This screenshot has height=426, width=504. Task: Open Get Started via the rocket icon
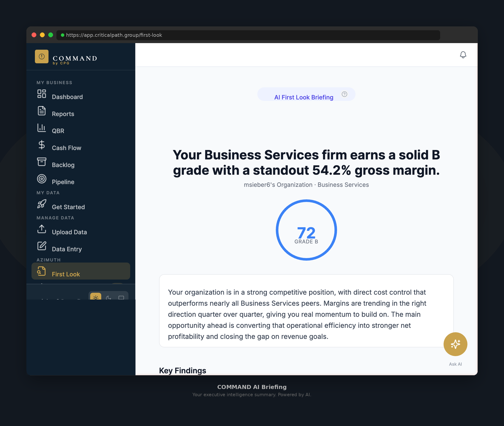coord(42,204)
